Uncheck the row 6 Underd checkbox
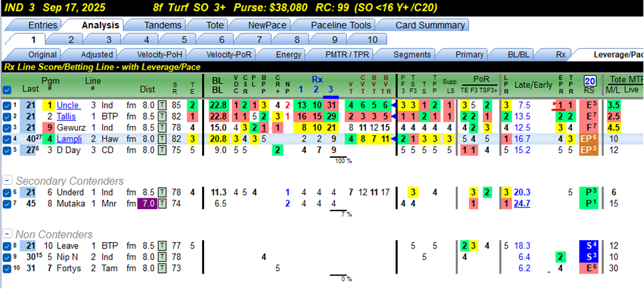 click(6, 192)
